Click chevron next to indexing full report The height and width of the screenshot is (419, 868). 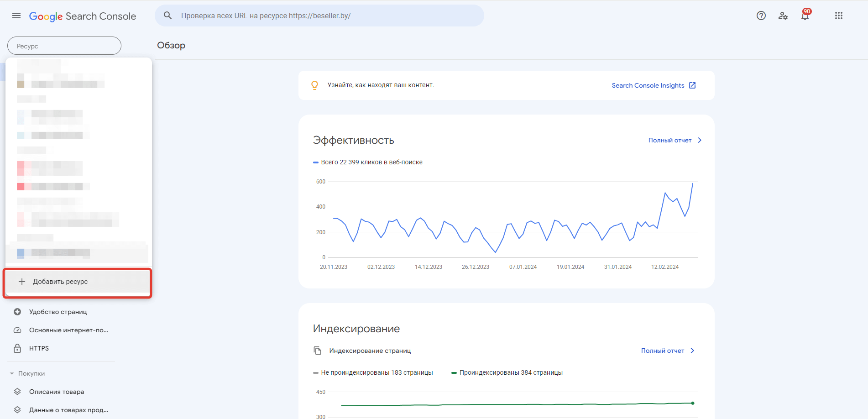(x=692, y=351)
